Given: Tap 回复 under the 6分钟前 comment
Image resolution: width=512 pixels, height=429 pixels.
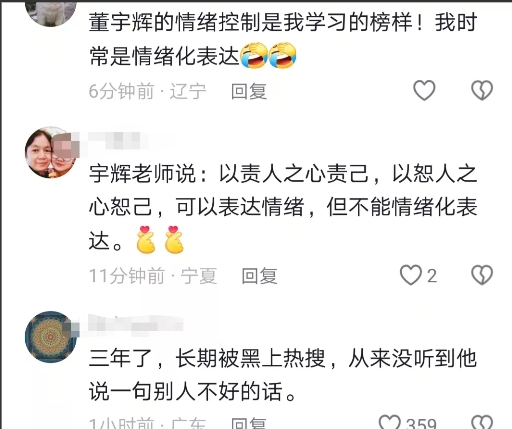Looking at the screenshot, I should [x=249, y=91].
